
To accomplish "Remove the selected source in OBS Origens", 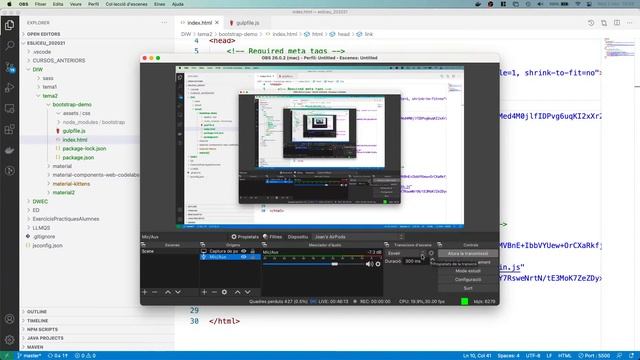I will point(214,292).
